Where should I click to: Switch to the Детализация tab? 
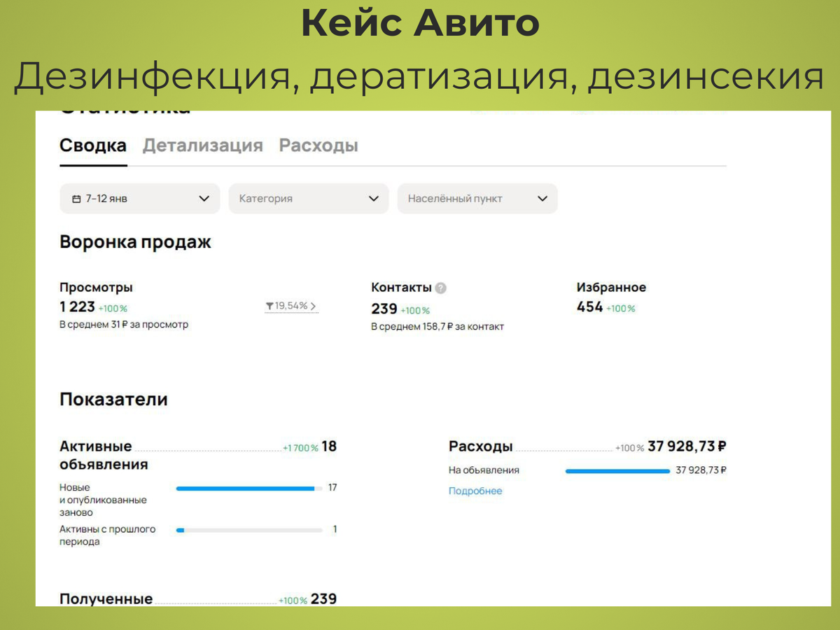[x=203, y=146]
